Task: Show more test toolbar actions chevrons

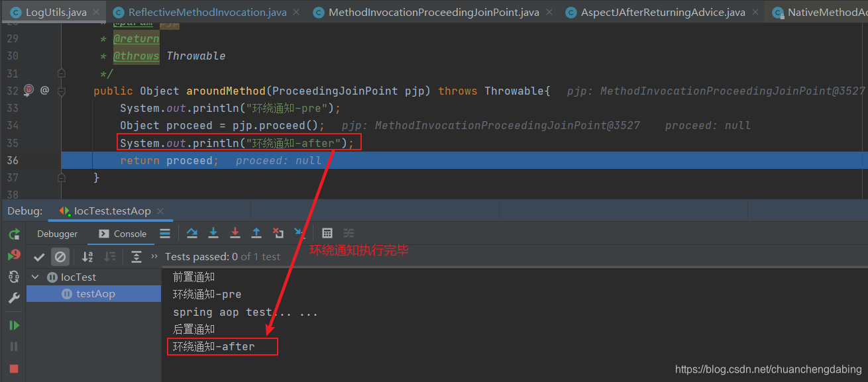Action: (154, 256)
